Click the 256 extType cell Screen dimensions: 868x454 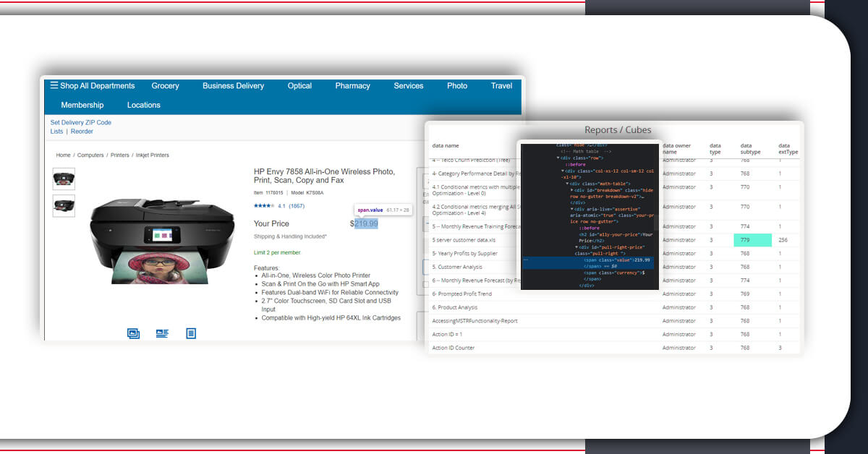pos(783,240)
